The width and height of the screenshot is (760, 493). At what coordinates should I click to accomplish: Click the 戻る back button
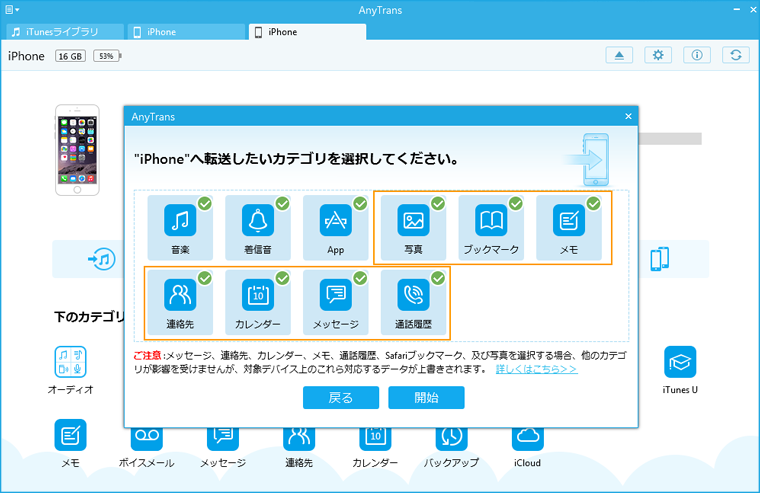(x=341, y=398)
